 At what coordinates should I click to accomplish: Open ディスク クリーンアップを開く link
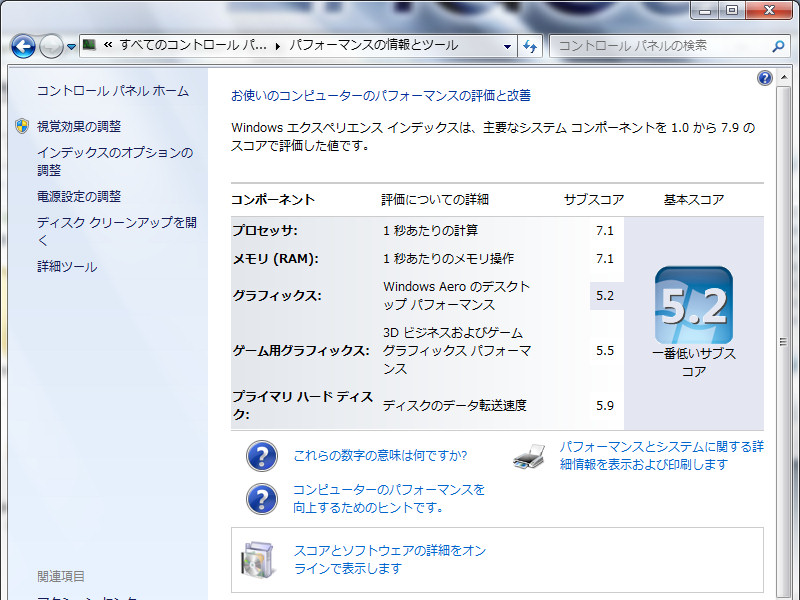tap(117, 231)
